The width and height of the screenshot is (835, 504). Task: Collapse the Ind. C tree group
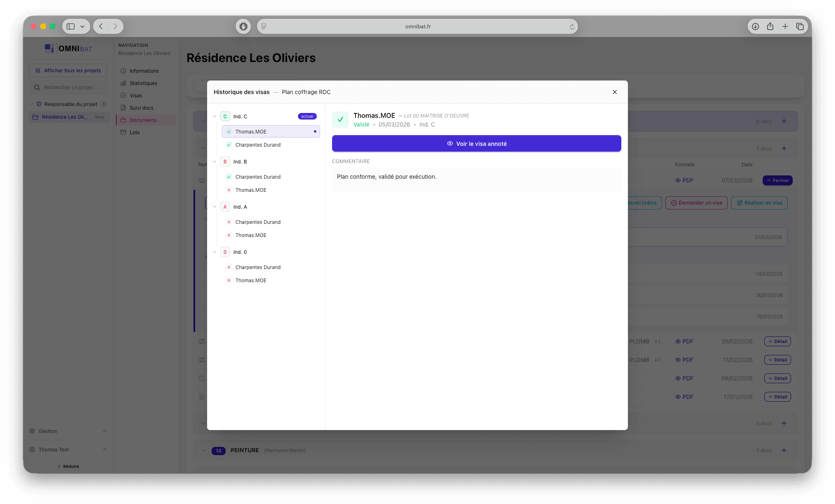point(215,117)
